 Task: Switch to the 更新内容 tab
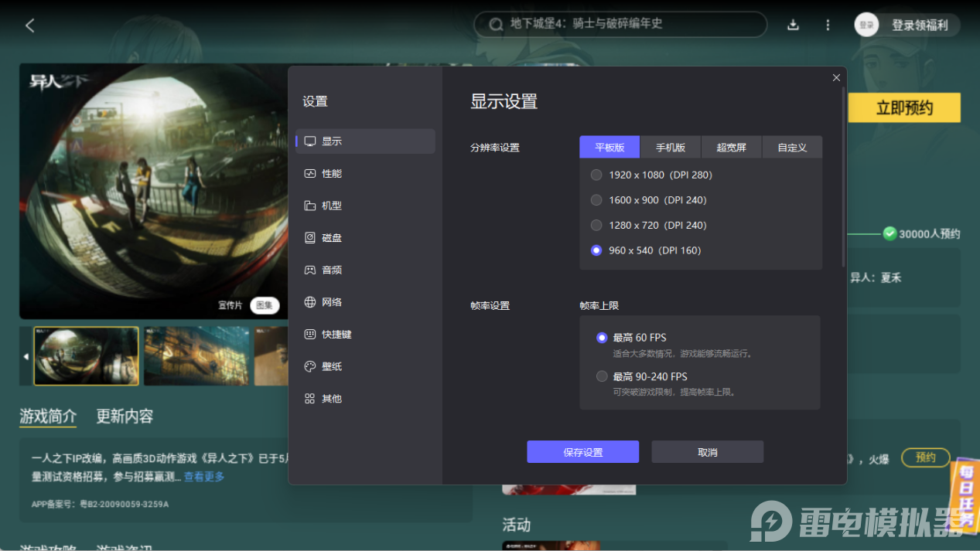click(124, 416)
